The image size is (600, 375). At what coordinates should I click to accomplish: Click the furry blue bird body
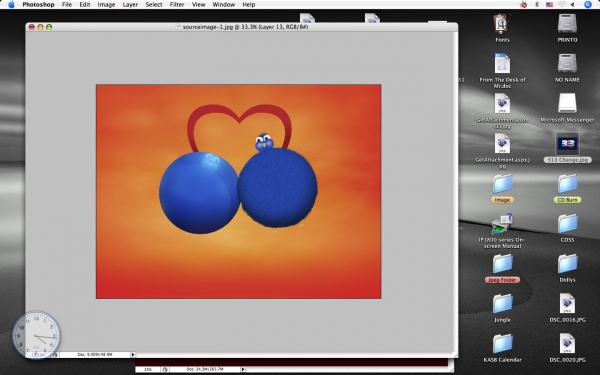[277, 188]
